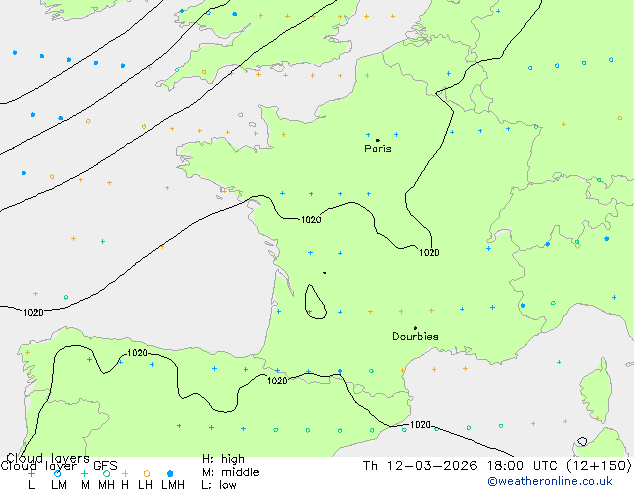Viewport: 634px width, 490px height.
Task: Click the orange circle LH legend symbol
Action: [147, 473]
